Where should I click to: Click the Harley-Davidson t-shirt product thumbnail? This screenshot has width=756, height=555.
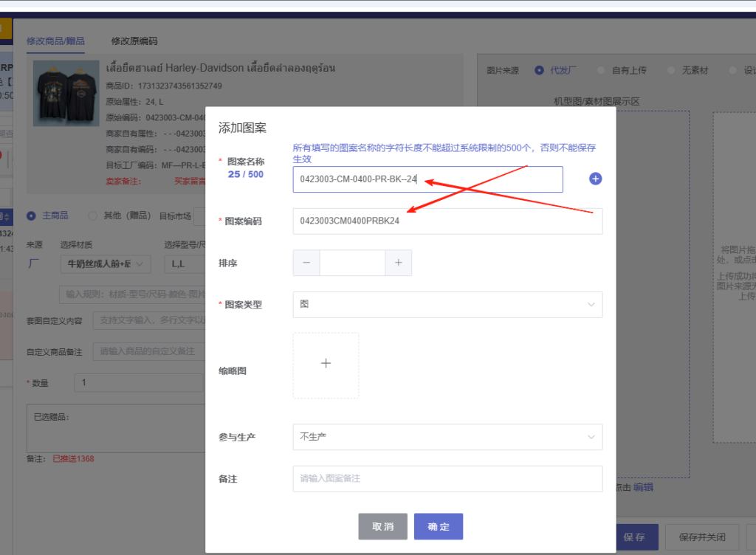click(x=63, y=94)
